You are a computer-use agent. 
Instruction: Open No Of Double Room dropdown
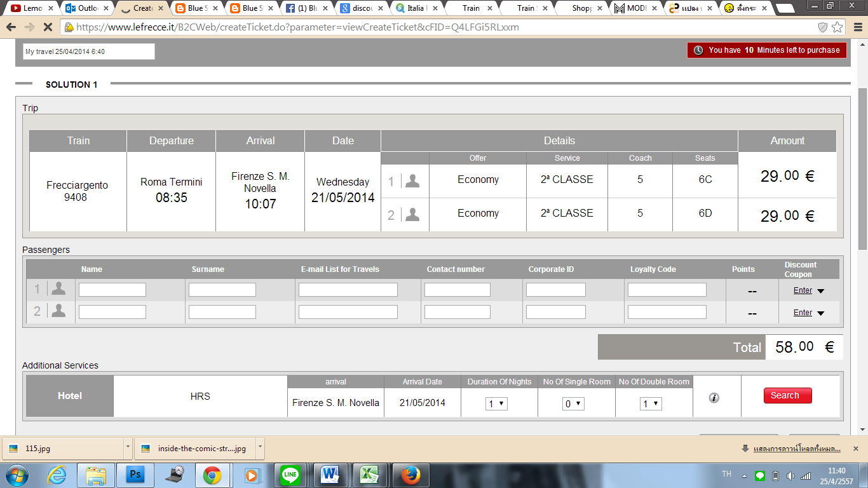651,403
